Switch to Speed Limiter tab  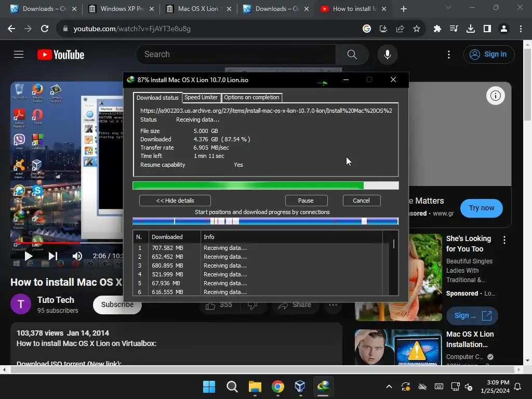(201, 97)
